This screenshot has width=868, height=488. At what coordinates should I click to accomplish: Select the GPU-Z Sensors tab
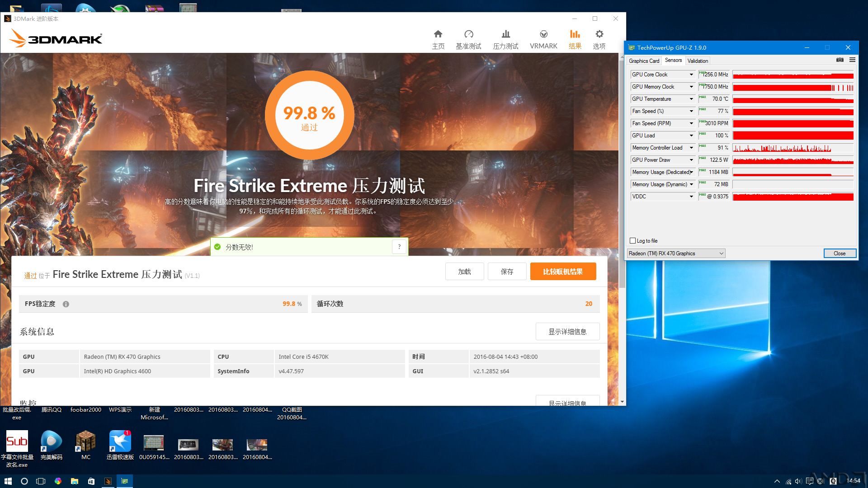coord(673,60)
